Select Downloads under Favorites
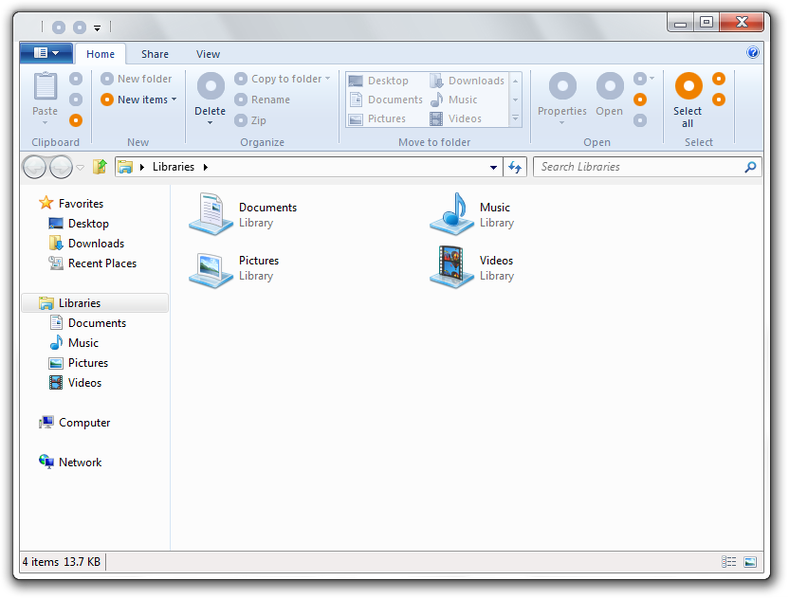 (x=95, y=243)
